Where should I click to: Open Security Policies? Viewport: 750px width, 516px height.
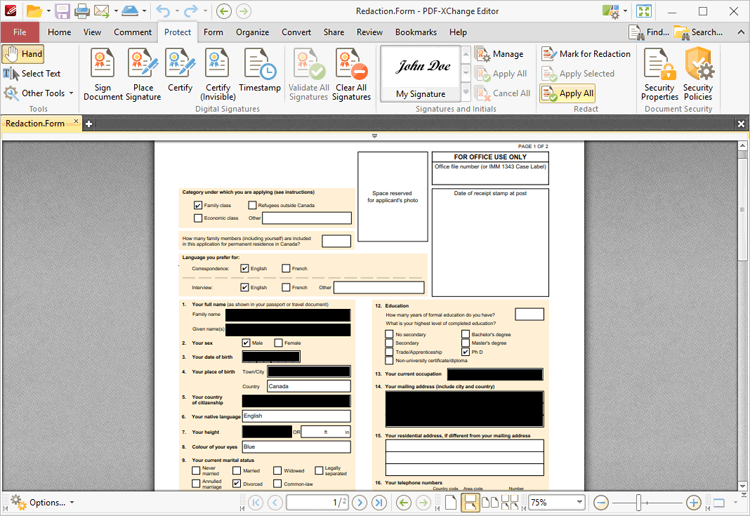point(698,74)
